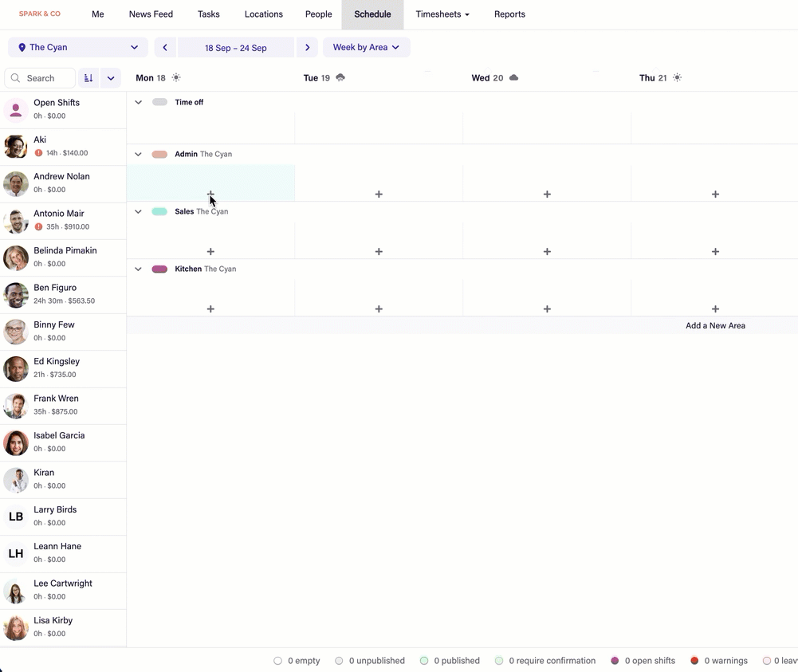Add shift in Admin on Thursday

pos(715,194)
